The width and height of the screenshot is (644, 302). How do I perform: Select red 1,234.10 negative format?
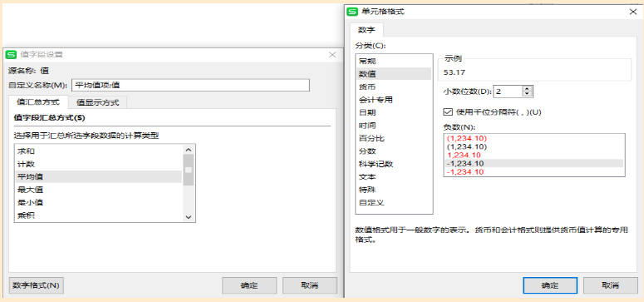pos(534,155)
